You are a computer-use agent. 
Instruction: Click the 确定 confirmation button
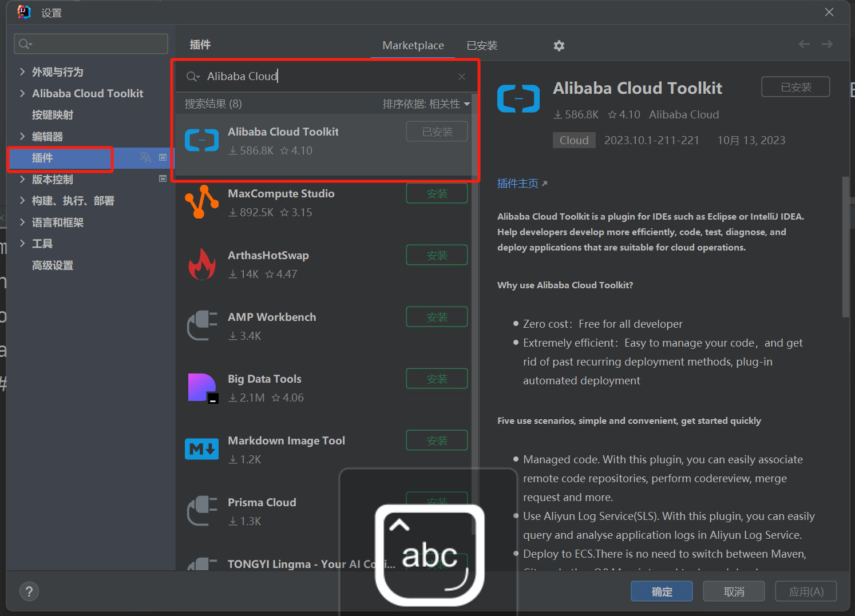pos(662,591)
